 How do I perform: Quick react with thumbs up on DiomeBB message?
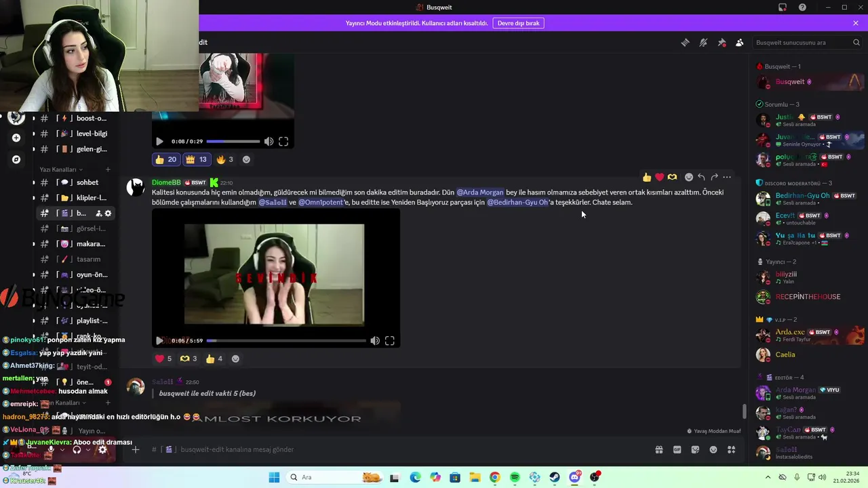click(647, 177)
